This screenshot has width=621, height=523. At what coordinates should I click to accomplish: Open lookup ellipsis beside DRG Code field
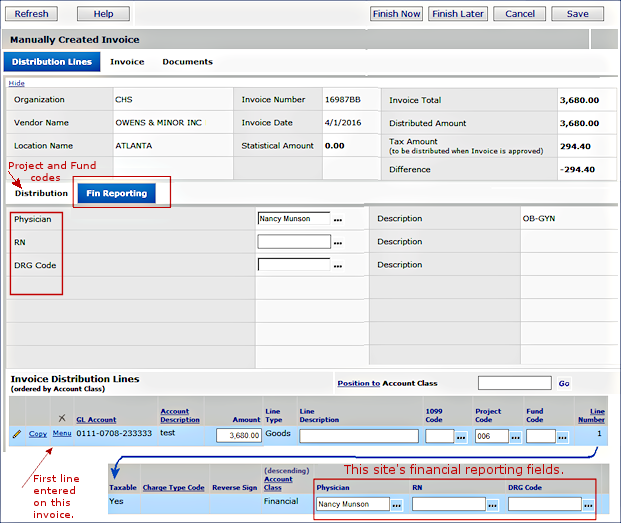(x=338, y=266)
